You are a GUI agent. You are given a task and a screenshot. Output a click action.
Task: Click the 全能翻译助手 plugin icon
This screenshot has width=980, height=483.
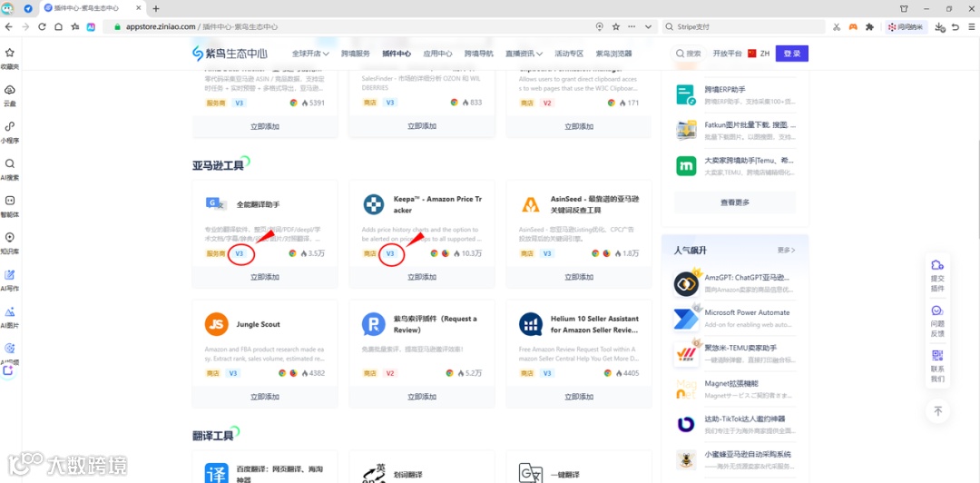coord(216,204)
